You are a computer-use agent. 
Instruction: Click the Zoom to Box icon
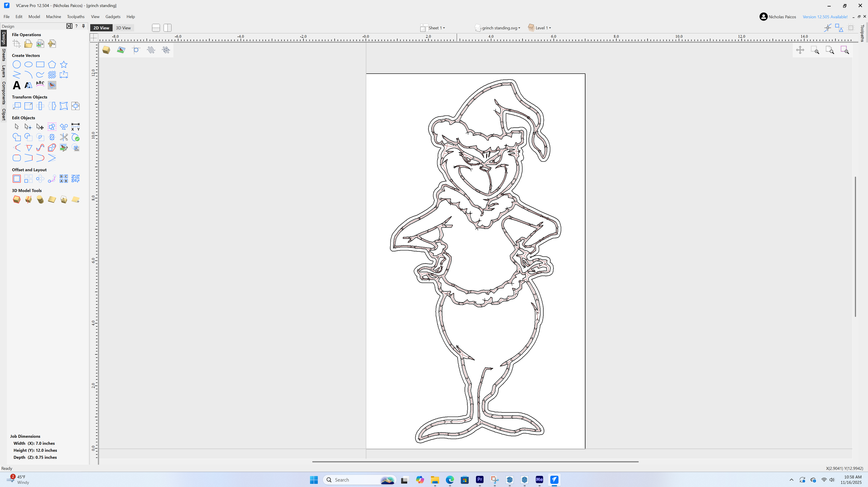tap(815, 50)
